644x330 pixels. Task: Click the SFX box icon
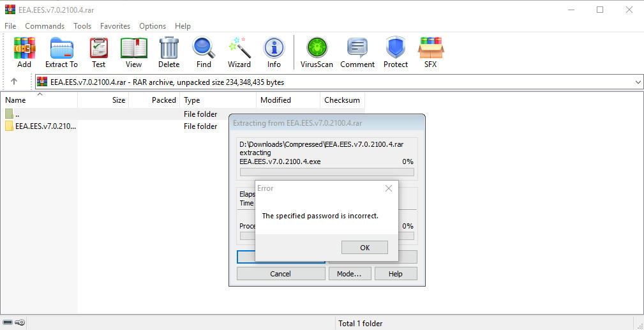pyautogui.click(x=430, y=48)
